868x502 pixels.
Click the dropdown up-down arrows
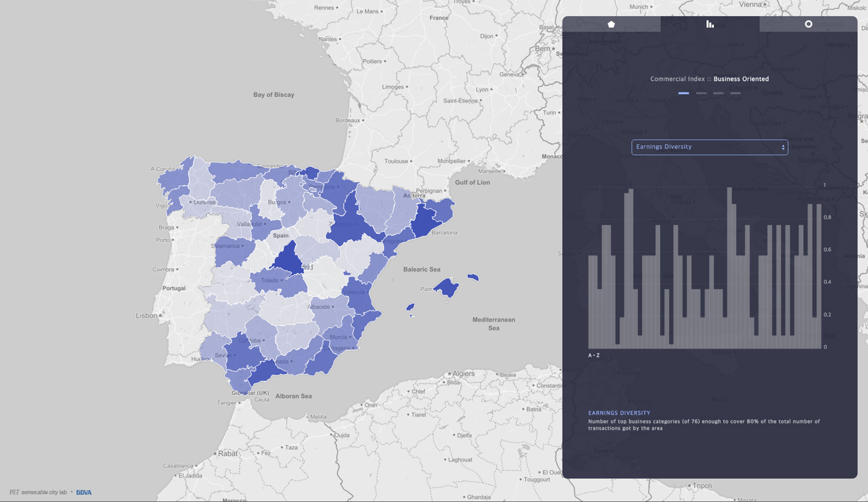coord(783,147)
